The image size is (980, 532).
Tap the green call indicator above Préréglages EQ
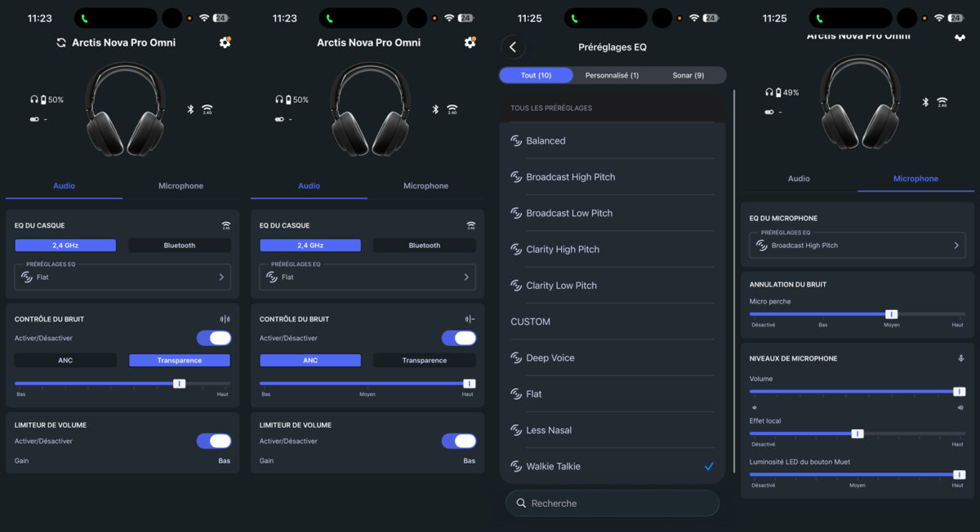pos(575,18)
